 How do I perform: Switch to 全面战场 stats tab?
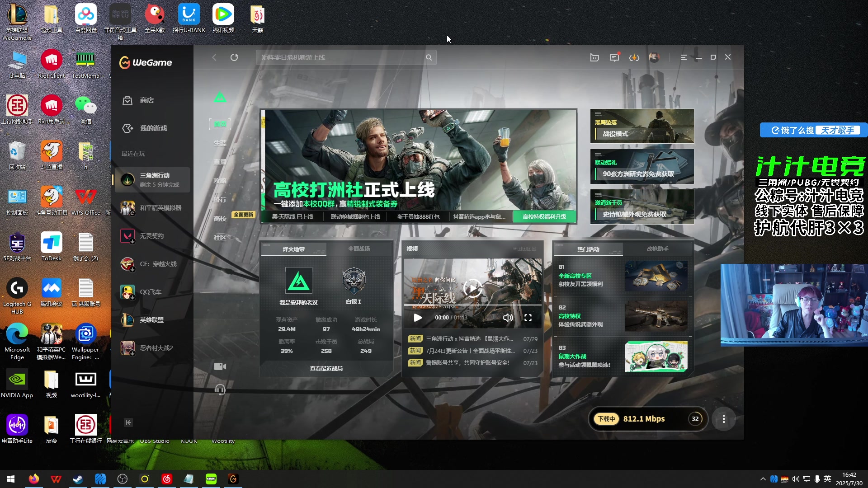(359, 249)
